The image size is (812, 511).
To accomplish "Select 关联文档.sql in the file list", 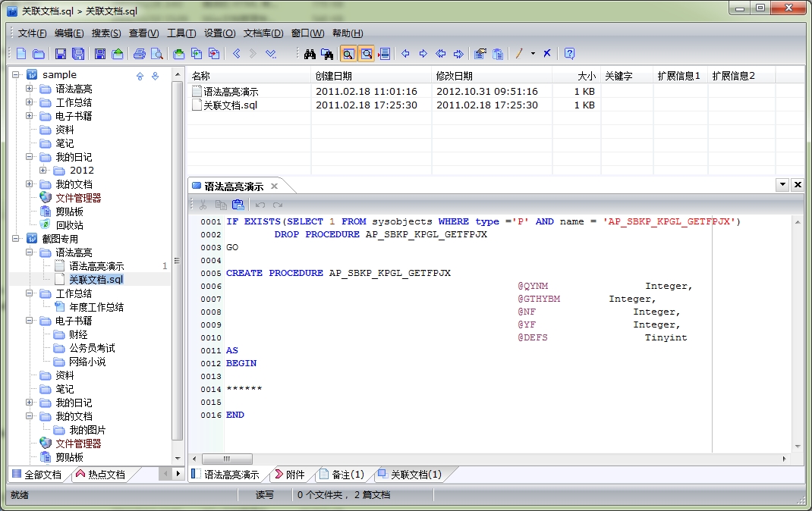I will (x=230, y=105).
